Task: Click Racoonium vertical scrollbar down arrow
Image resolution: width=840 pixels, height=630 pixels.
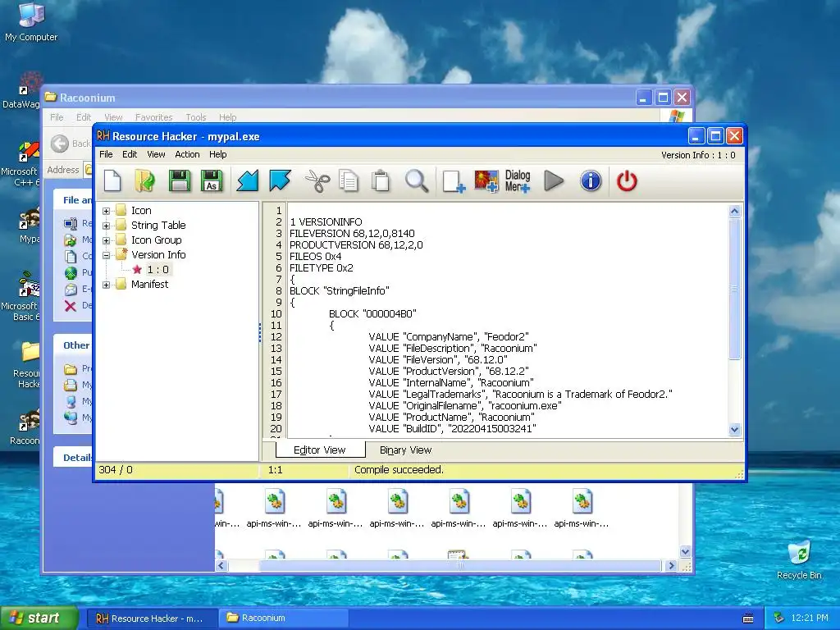Action: click(x=685, y=552)
